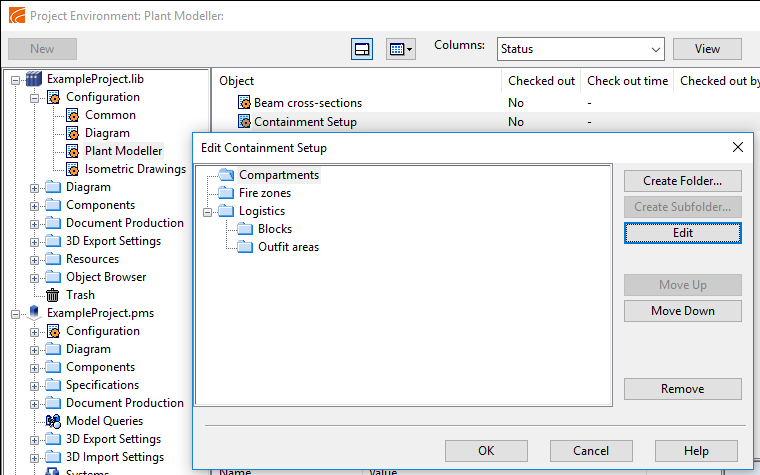Click the Beam cross-sections object icon

[x=244, y=103]
